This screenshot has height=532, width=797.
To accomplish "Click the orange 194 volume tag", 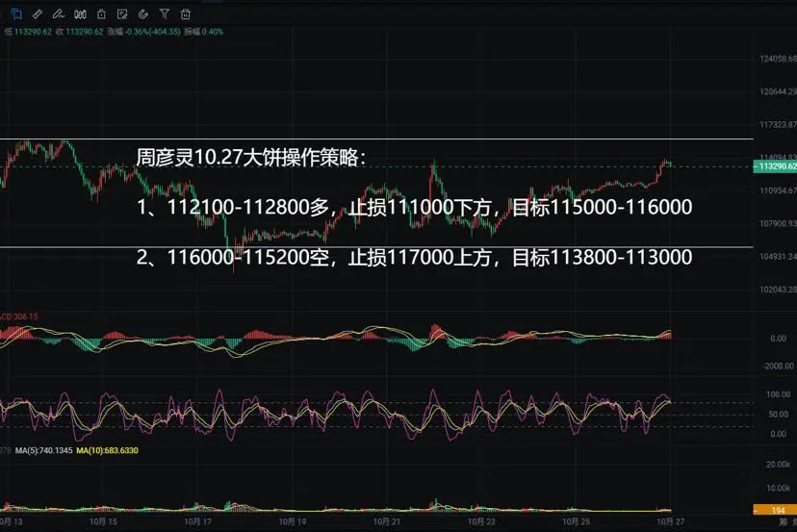I will [x=775, y=510].
